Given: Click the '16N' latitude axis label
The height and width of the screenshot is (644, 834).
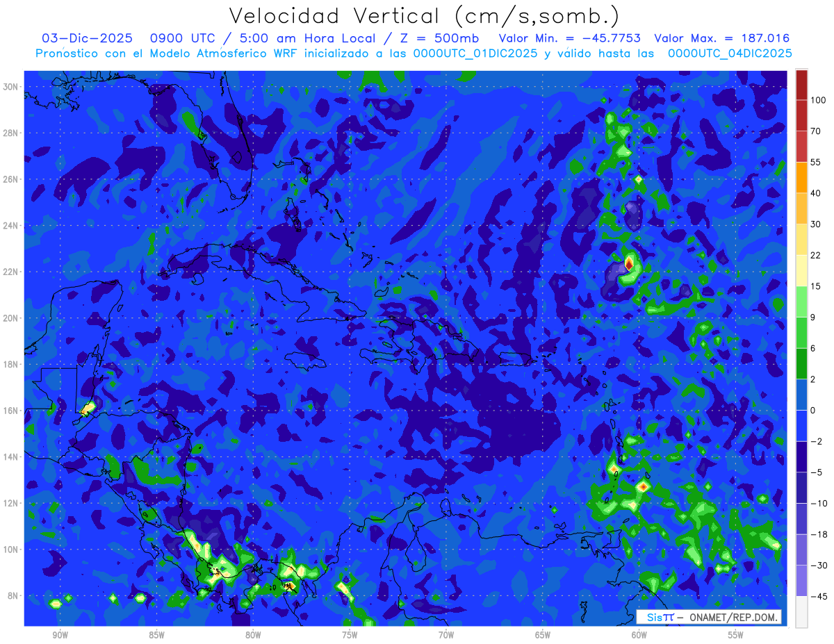Looking at the screenshot, I should (x=12, y=411).
